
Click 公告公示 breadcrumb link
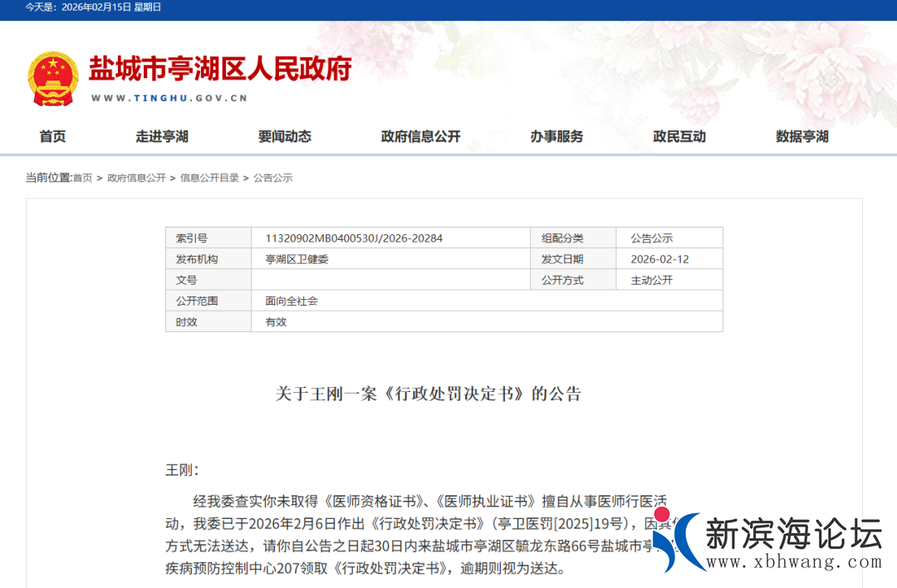pos(272,178)
